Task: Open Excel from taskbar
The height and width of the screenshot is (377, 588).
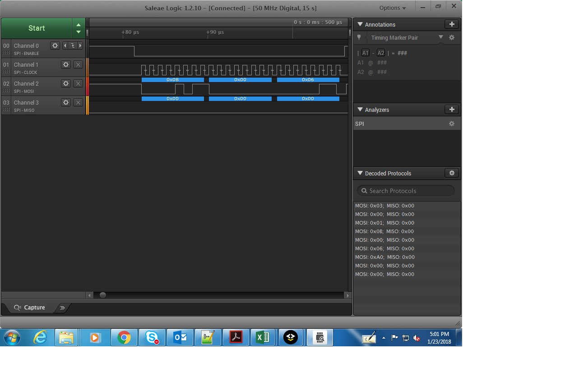Action: click(x=263, y=337)
